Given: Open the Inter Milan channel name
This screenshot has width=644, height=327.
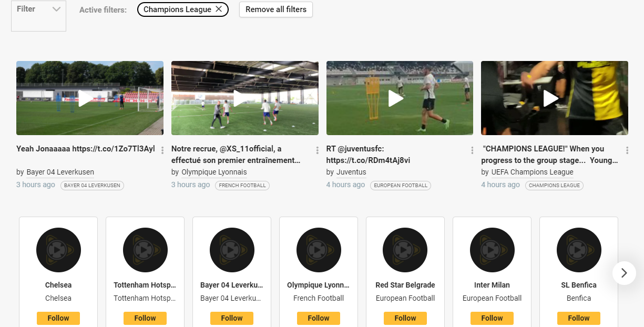Looking at the screenshot, I should point(492,285).
